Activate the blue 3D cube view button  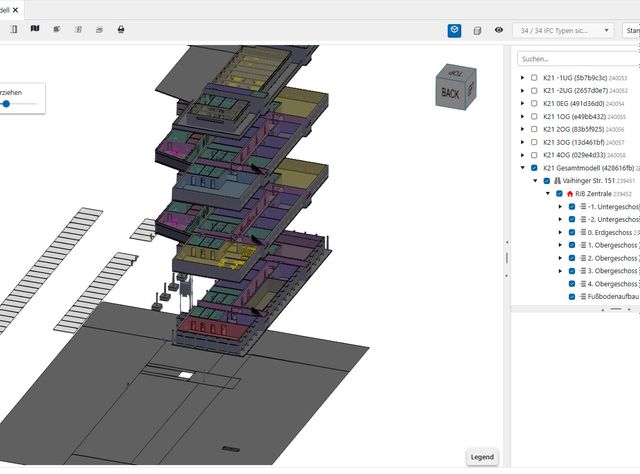pos(454,30)
